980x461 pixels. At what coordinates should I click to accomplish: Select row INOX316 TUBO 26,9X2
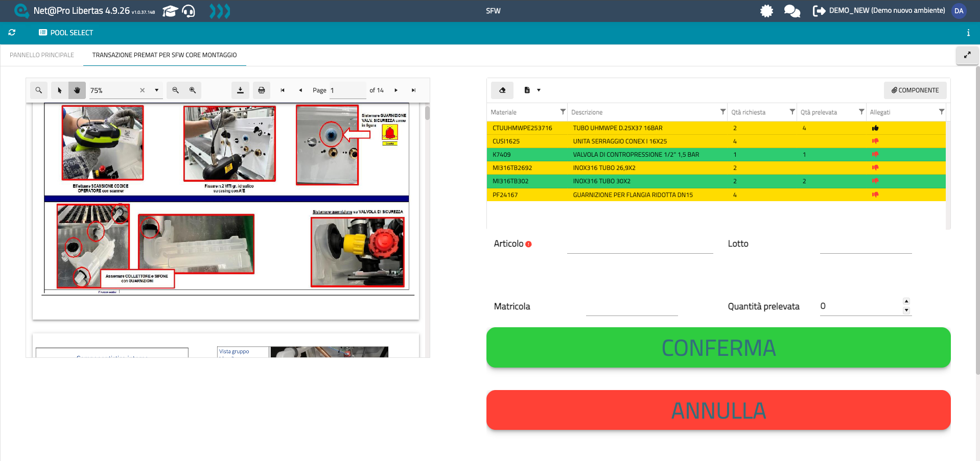[716, 168]
